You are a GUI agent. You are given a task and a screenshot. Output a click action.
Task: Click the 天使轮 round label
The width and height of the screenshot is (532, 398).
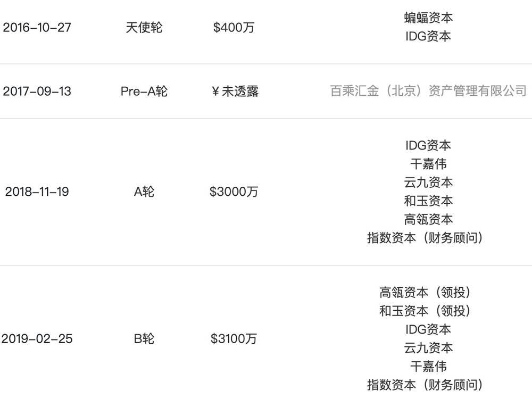[144, 28]
